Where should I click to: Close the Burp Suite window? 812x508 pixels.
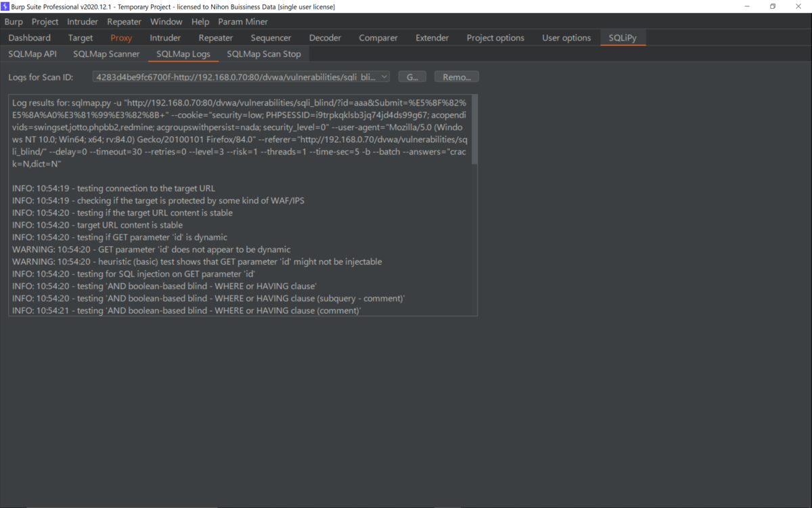(798, 6)
